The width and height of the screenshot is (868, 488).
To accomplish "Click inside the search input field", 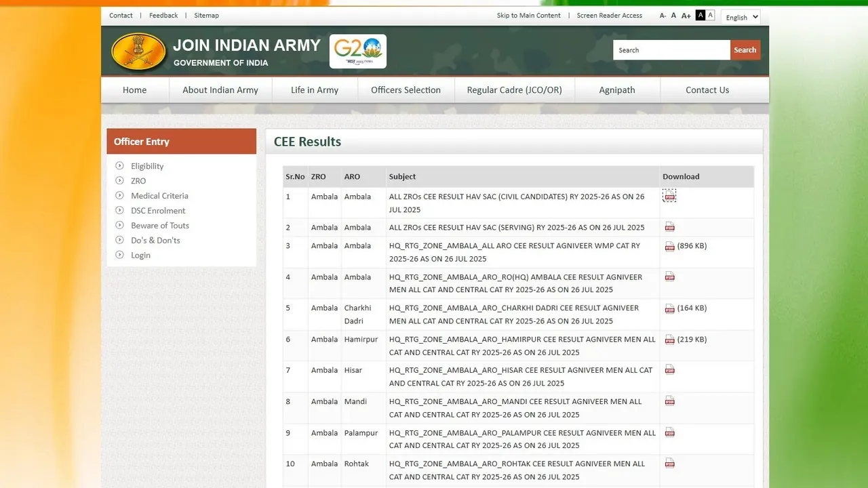I will [x=668, y=49].
